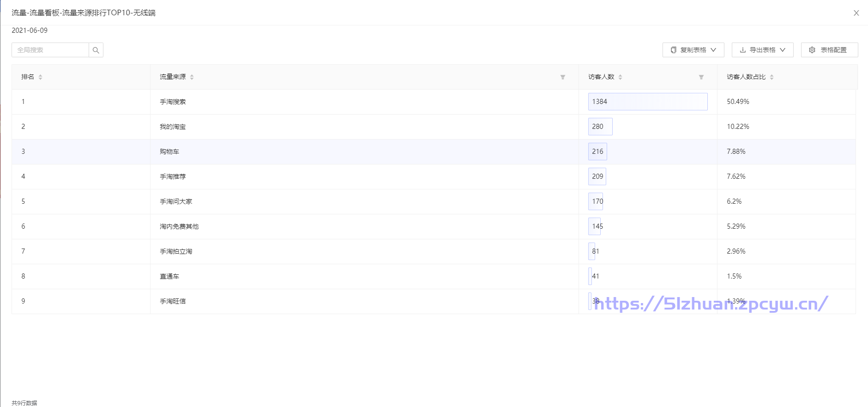Screen dimensions: 868x407
Task: Sort by 流量来源 column
Action: coord(192,77)
